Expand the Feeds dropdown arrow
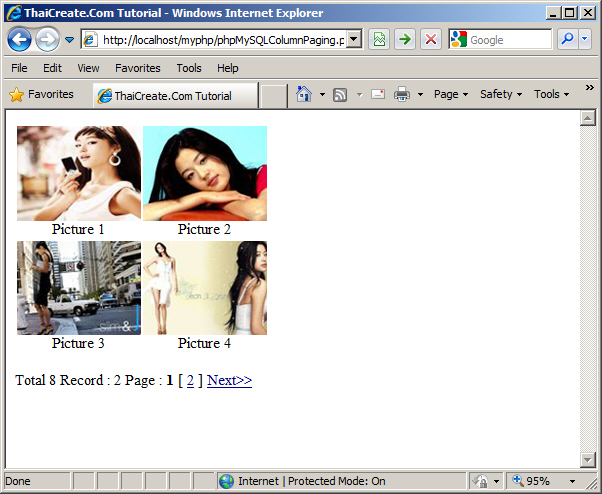The image size is (602, 494). point(359,94)
